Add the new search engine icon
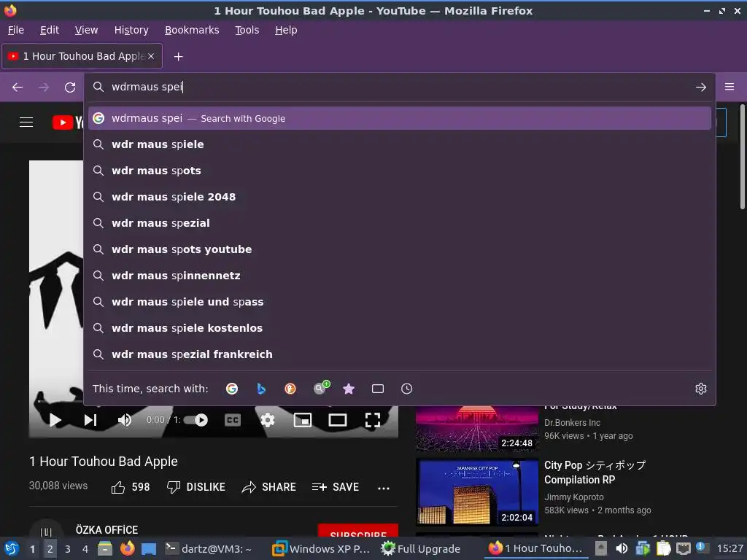Screen dimensions: 747x560 [x=321, y=388]
